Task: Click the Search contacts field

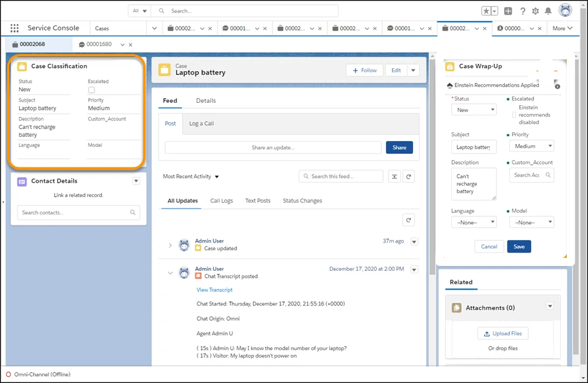Action: click(x=79, y=213)
